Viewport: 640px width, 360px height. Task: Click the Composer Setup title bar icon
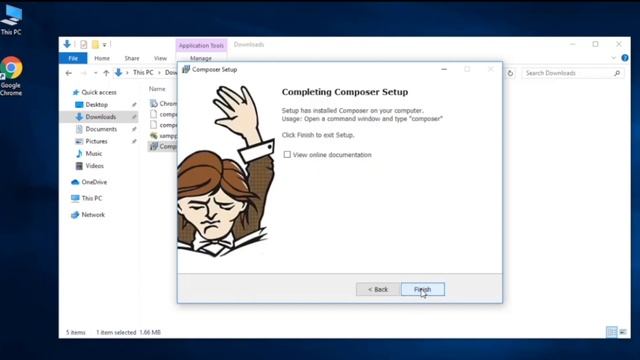[x=186, y=69]
